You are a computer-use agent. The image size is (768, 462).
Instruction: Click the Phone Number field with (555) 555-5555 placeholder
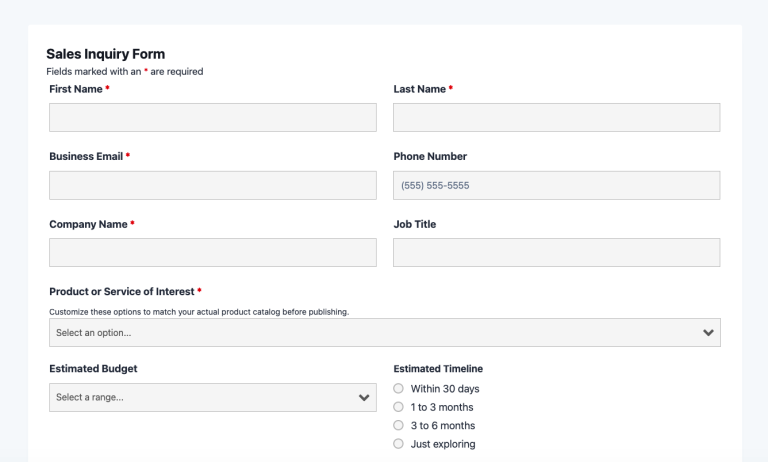[556, 185]
